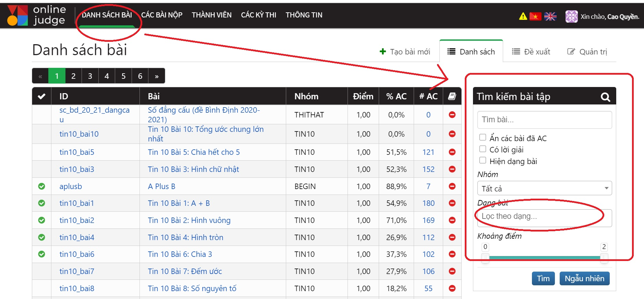Open the A Plus B problem link
644x299 pixels.
click(x=161, y=186)
